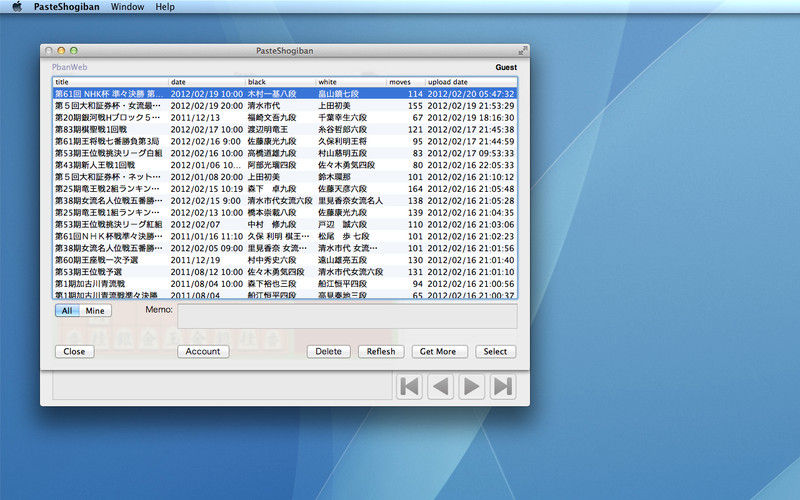Select the row 第1期加古川青流戦 with 94 moves
The height and width of the screenshot is (500, 800).
click(285, 284)
